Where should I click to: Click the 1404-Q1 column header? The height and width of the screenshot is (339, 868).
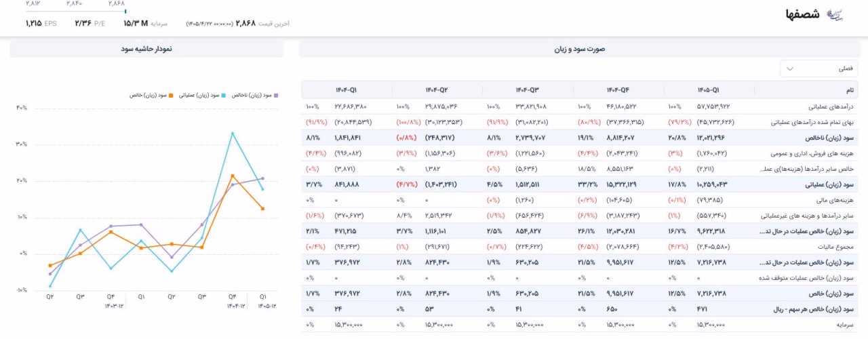[346, 90]
